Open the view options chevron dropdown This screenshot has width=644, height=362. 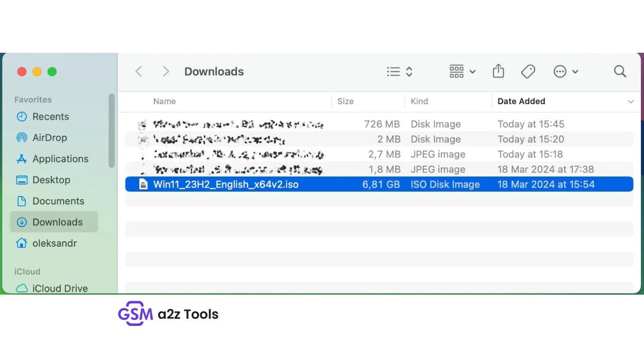tap(410, 71)
